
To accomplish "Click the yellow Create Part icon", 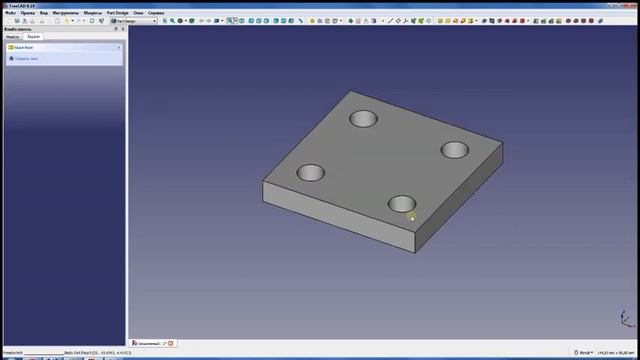I will 312,20.
